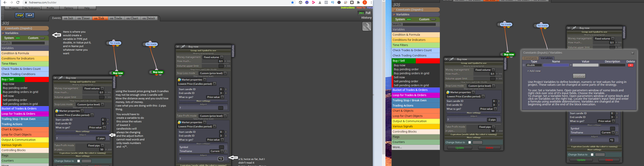644x166 pixels.
Task: Open the blue IQ extension icon
Action: pyautogui.click(x=332, y=2)
